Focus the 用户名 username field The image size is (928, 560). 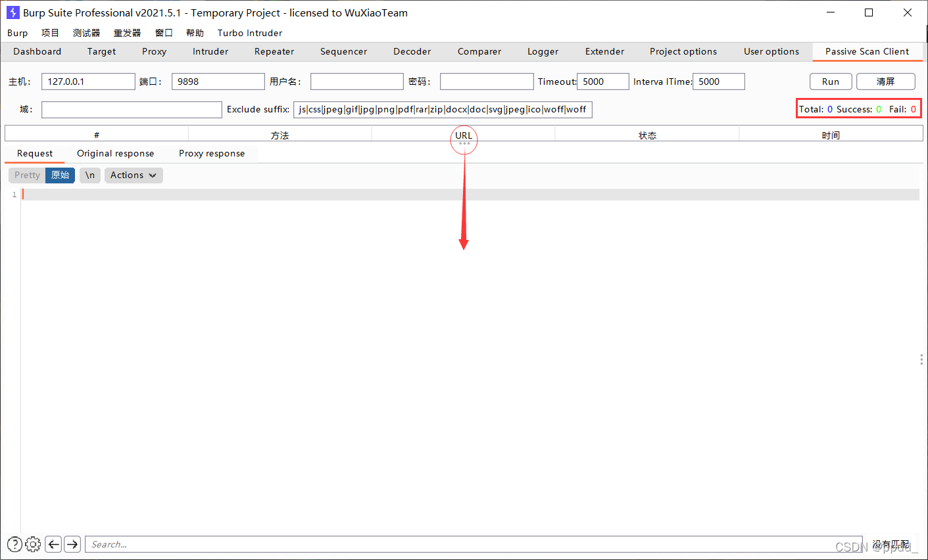[x=357, y=82]
